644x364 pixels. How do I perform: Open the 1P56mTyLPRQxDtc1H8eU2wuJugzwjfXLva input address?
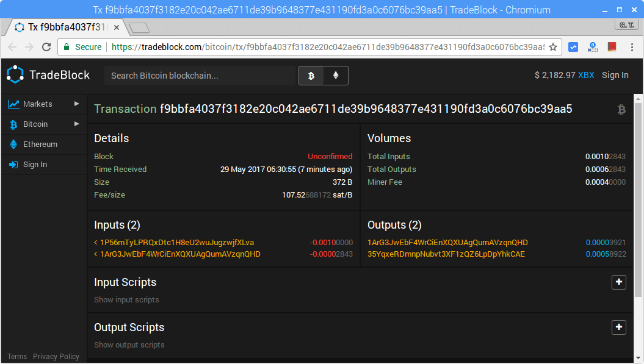click(x=175, y=242)
